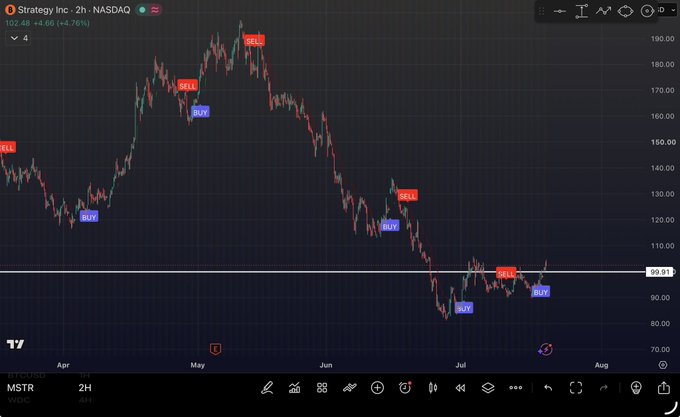Change chart type with candlestick icon
The image size is (680, 417).
(x=433, y=388)
